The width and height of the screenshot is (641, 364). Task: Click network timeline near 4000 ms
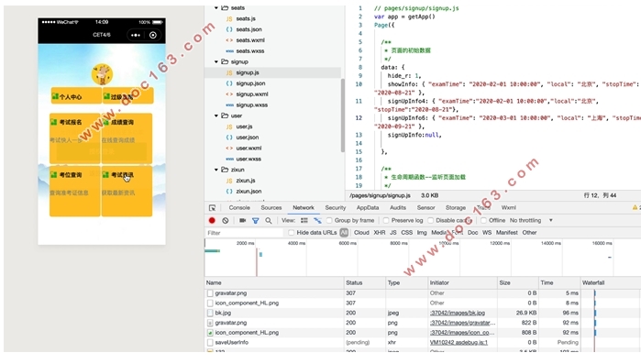click(296, 244)
